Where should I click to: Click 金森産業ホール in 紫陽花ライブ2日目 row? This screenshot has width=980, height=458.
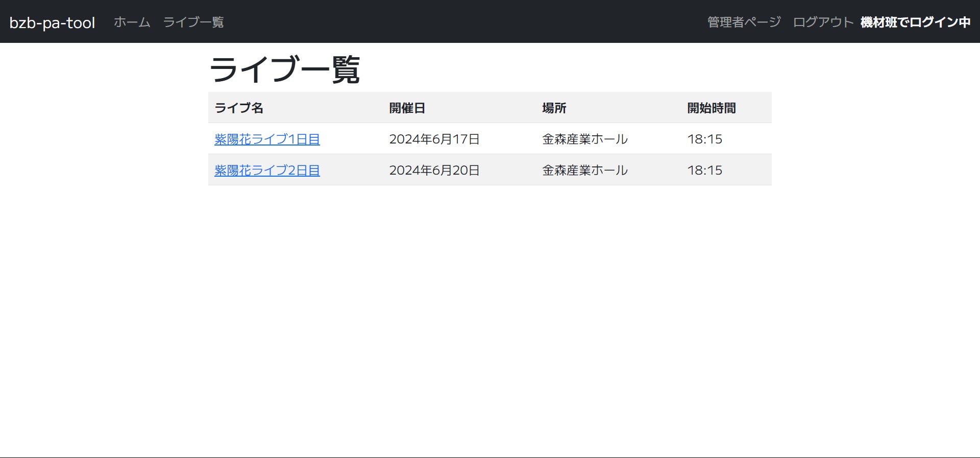click(585, 170)
